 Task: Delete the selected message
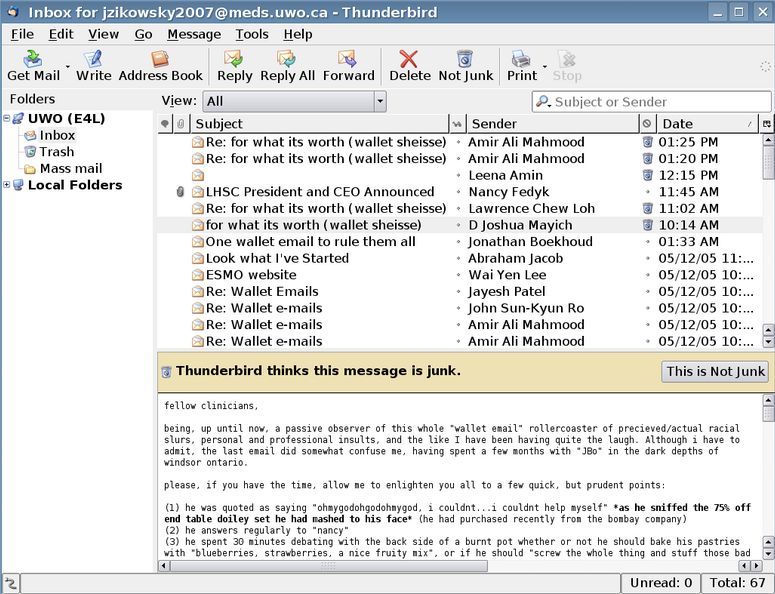409,65
